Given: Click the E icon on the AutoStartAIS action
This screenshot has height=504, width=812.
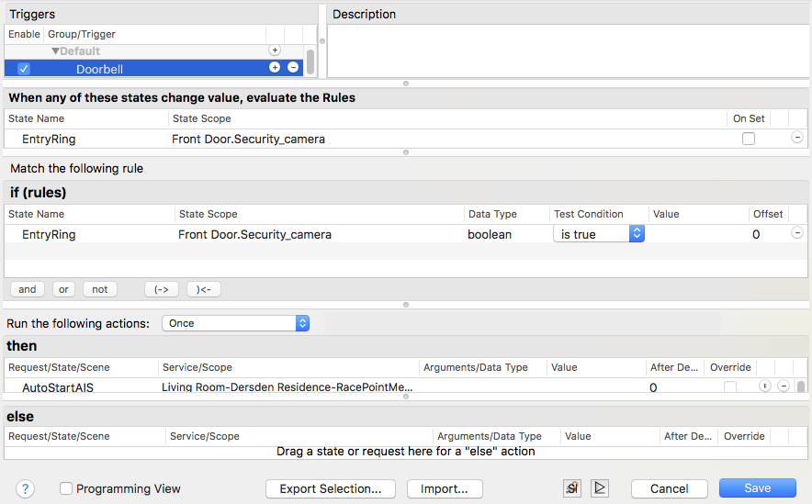Looking at the screenshot, I should pyautogui.click(x=764, y=386).
